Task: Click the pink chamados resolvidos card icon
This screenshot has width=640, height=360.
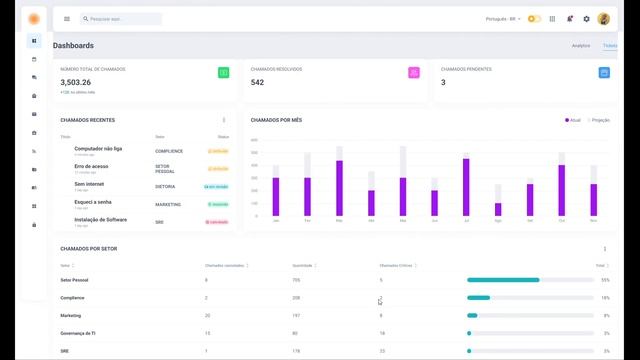Action: coord(414,73)
